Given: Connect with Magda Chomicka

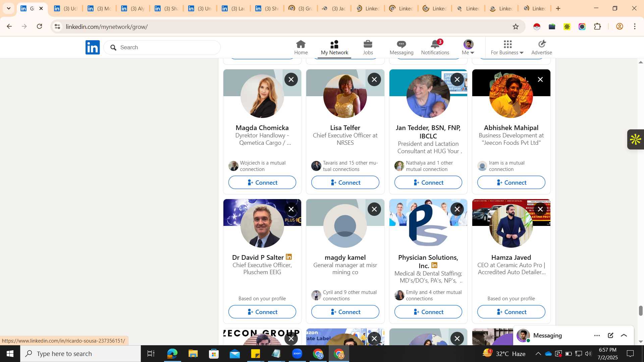Looking at the screenshot, I should 262,182.
